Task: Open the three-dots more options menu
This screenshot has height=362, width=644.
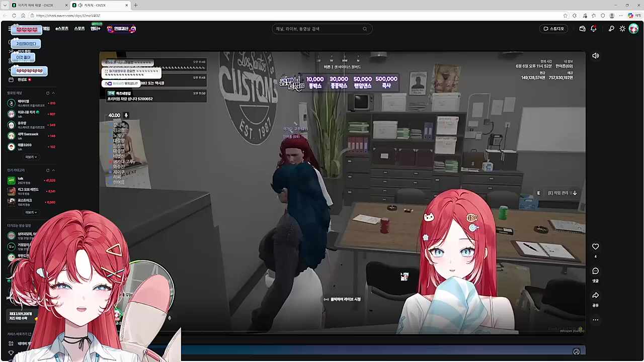Action: point(595,320)
